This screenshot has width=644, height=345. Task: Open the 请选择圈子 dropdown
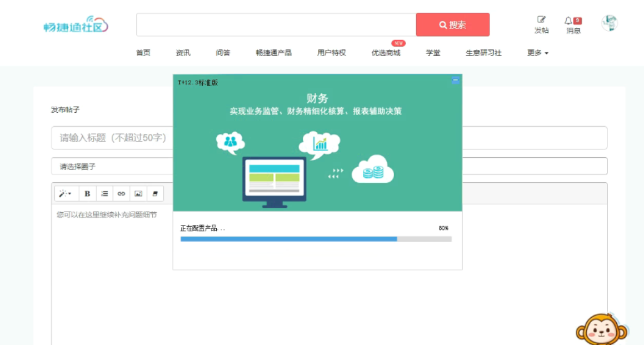(329, 166)
